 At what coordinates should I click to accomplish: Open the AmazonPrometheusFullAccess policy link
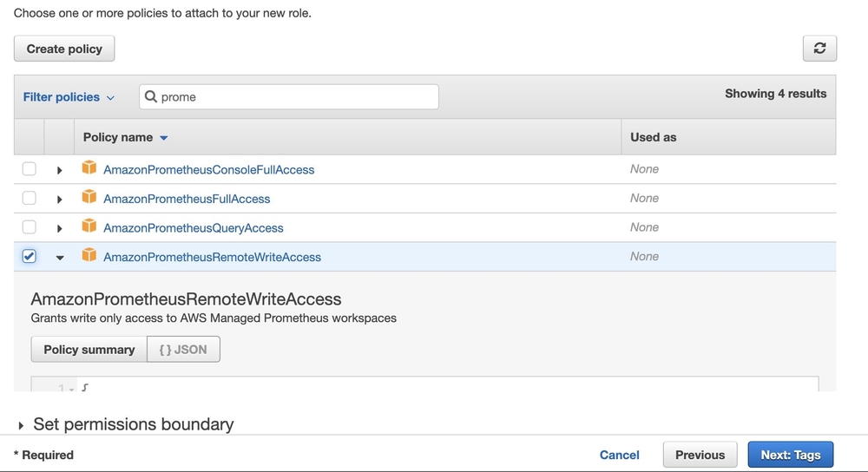pos(187,200)
